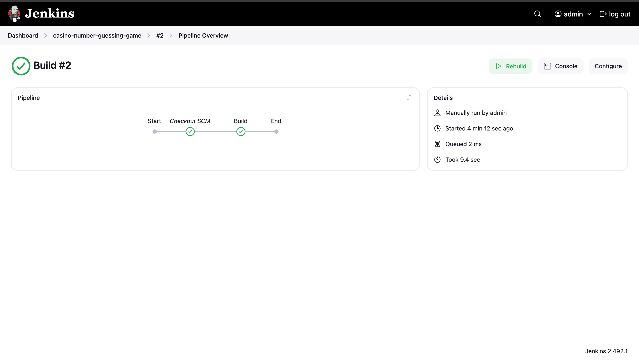Navigate to Dashboard via breadcrumb
The width and height of the screenshot is (639, 364).
click(23, 35)
